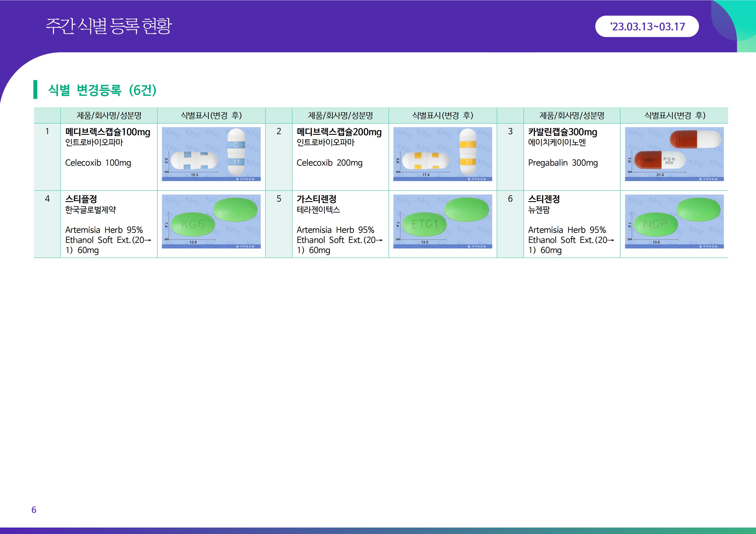The height and width of the screenshot is (534, 756).
Task: Click the 카발린캡슐300mg red-white capsule image
Action: pos(674,154)
